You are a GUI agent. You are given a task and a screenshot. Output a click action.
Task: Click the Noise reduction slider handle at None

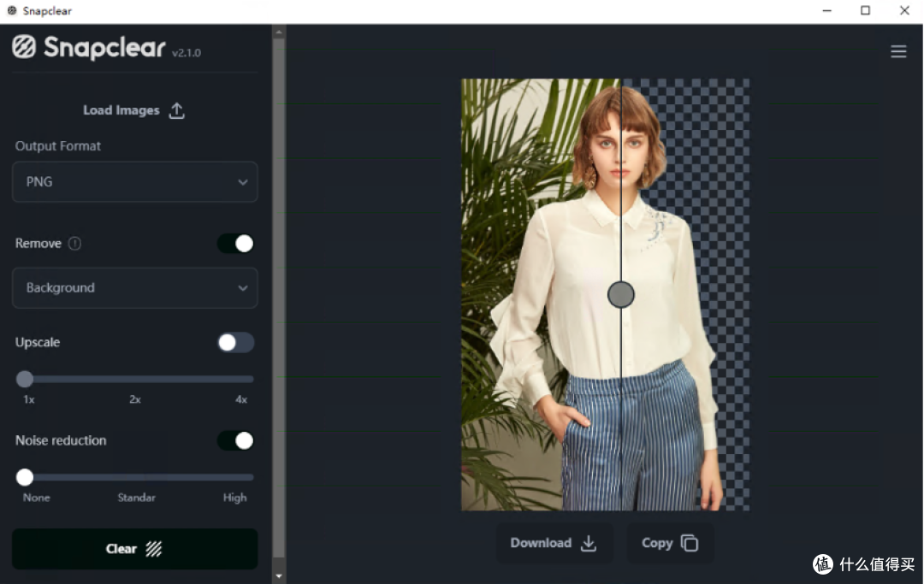pos(25,477)
